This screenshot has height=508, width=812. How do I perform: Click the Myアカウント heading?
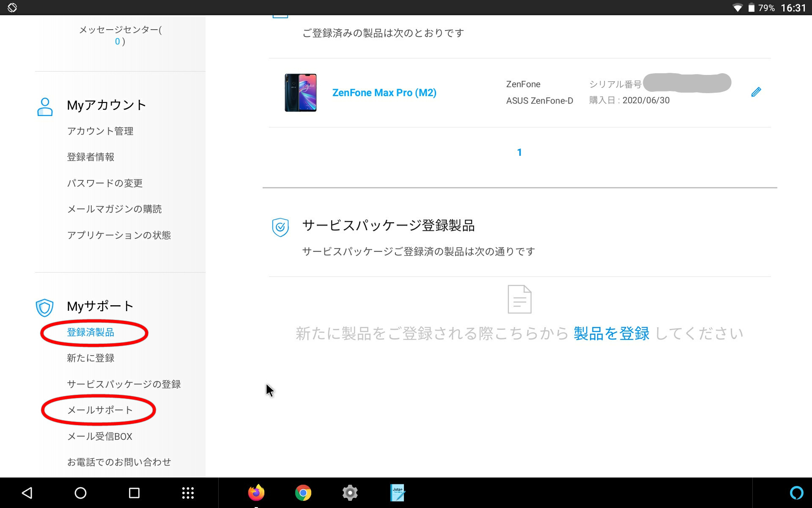107,105
